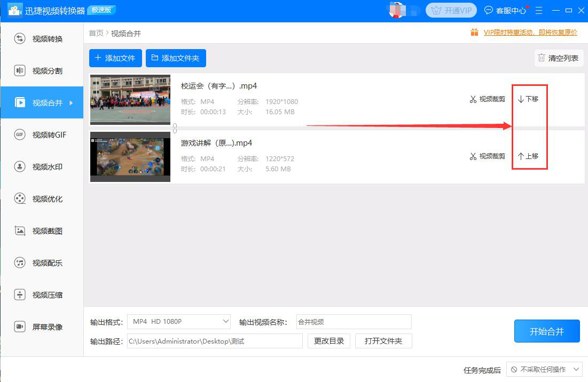588x382 pixels.
Task: Expand the 输出格式 dropdown
Action: [178, 322]
